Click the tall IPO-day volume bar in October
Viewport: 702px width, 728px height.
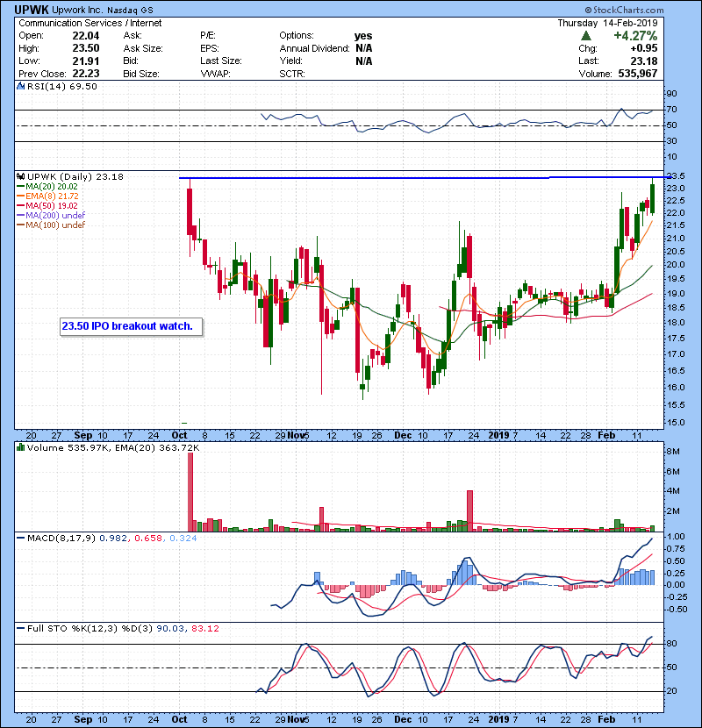point(190,492)
